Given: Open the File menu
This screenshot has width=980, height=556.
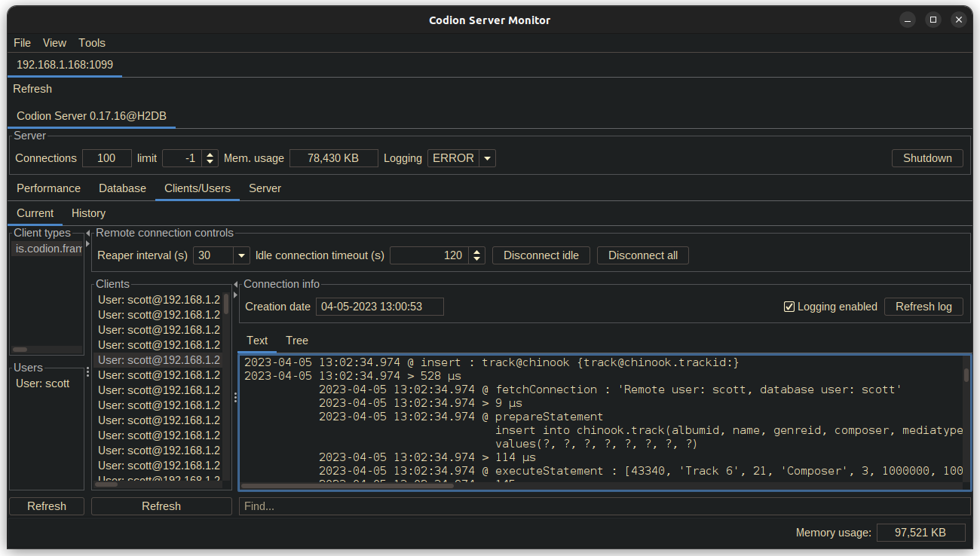Looking at the screenshot, I should [x=22, y=43].
